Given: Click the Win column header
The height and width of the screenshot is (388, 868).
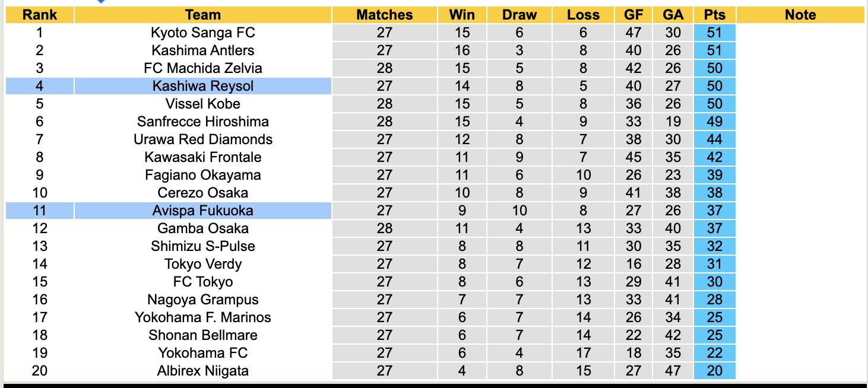Looking at the screenshot, I should [x=462, y=15].
